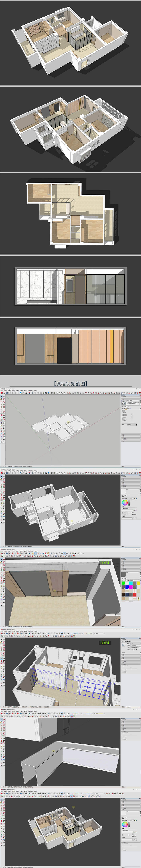The width and height of the screenshot is (141, 868).
Task: Open the wood panel wall elevation render
Action: click(x=71, y=346)
